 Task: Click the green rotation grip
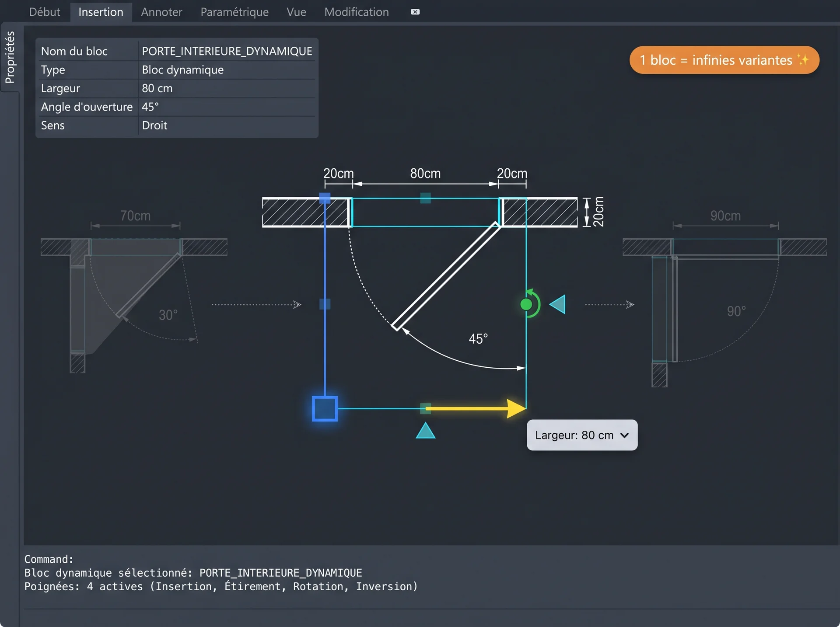526,304
